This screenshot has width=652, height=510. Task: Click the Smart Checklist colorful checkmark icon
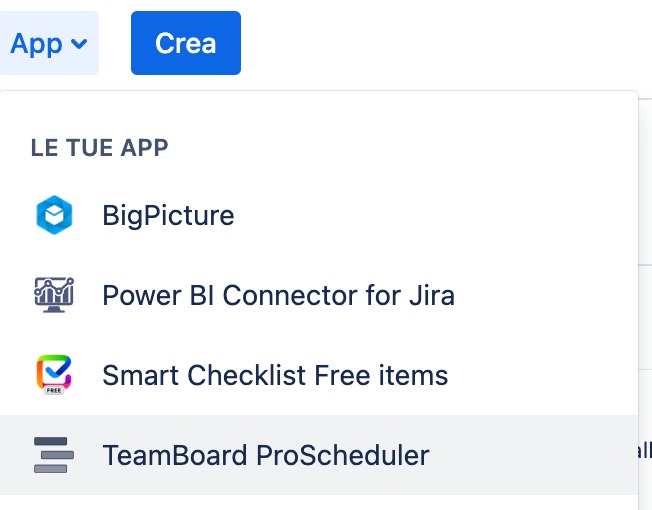pyautogui.click(x=54, y=372)
